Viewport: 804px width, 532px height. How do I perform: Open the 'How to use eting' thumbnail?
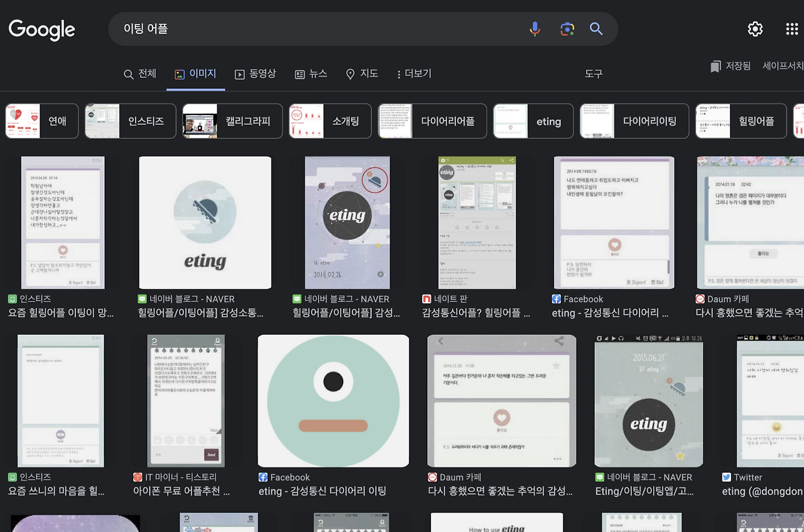pos(497,523)
